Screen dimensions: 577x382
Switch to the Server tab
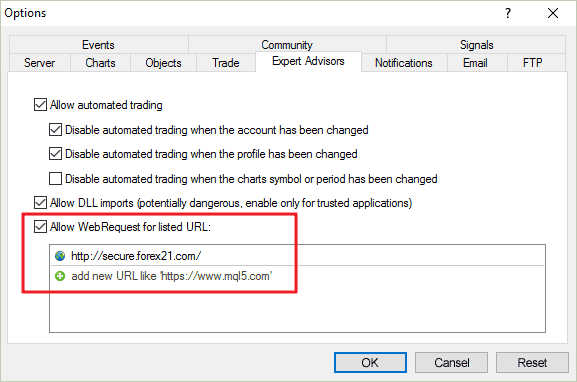tap(39, 63)
